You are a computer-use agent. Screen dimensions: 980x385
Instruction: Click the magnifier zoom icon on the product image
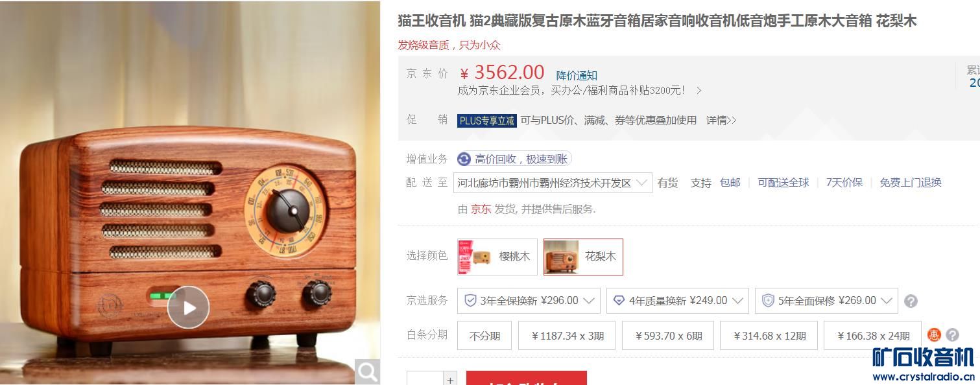(x=368, y=371)
